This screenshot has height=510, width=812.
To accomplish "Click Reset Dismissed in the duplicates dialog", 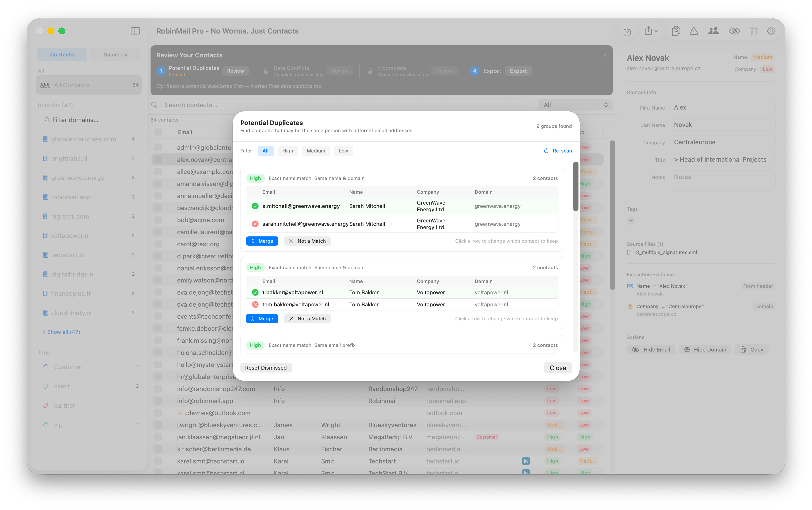I will 266,367.
